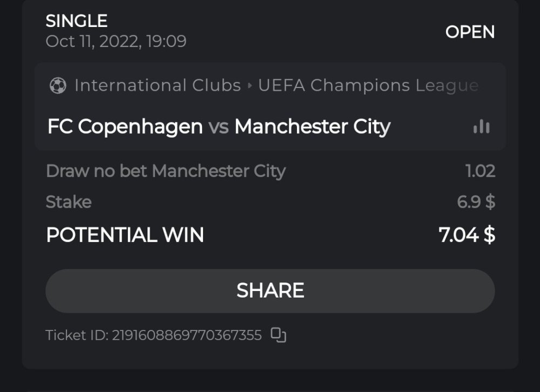Open the International Clubs breadcrumb
The image size is (540, 392).
tap(157, 86)
